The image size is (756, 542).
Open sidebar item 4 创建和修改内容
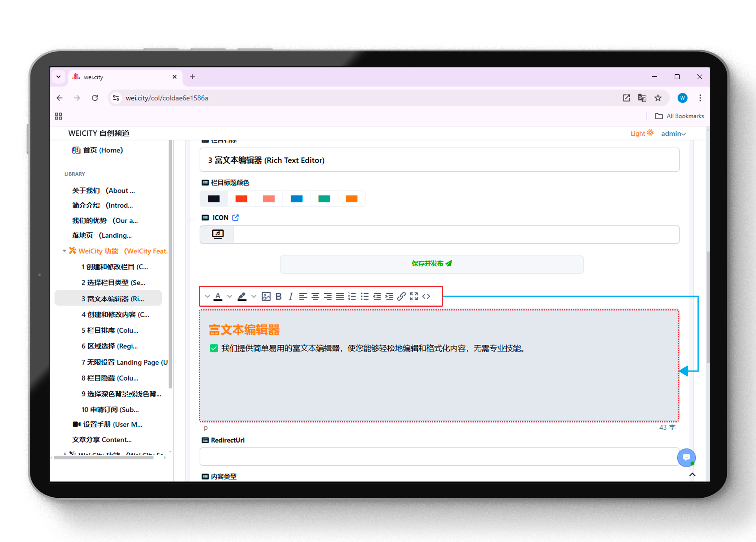[x=115, y=315]
